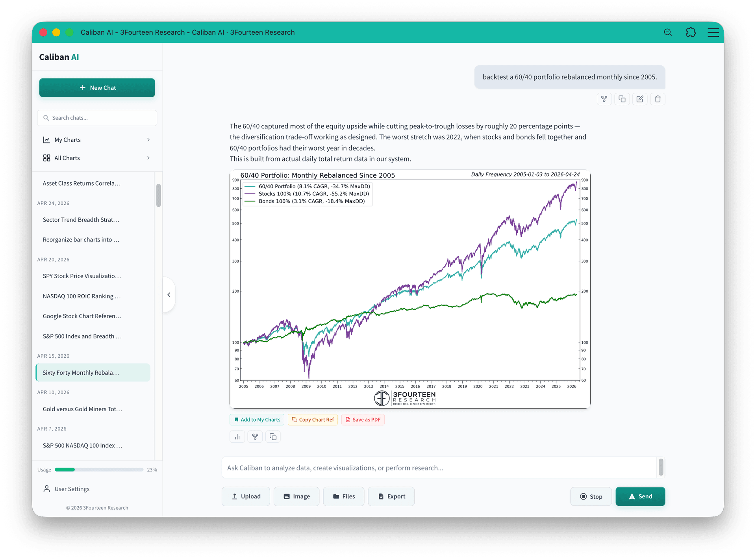Click the fork icon below the response
Screen dimensions: 756x559
point(255,436)
